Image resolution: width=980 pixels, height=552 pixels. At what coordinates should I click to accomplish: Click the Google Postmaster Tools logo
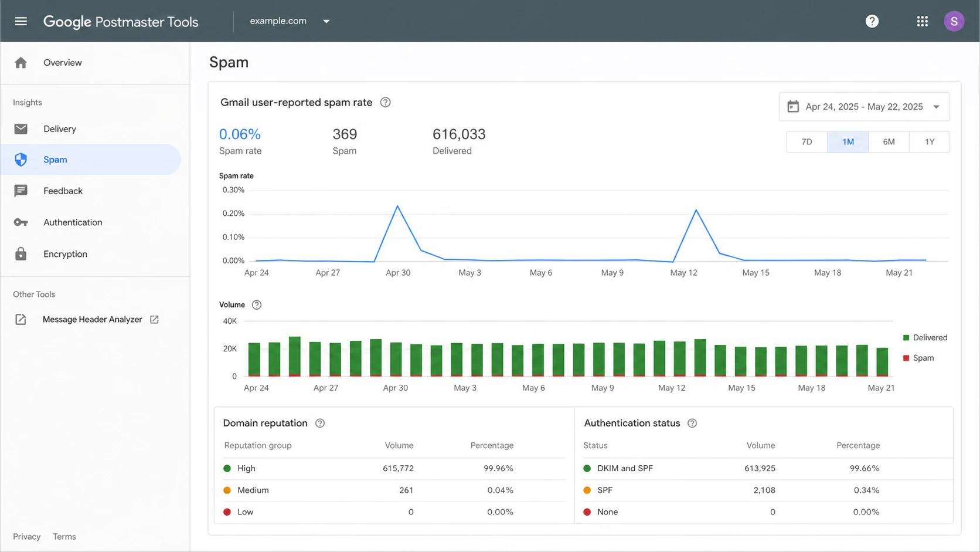[x=121, y=22]
